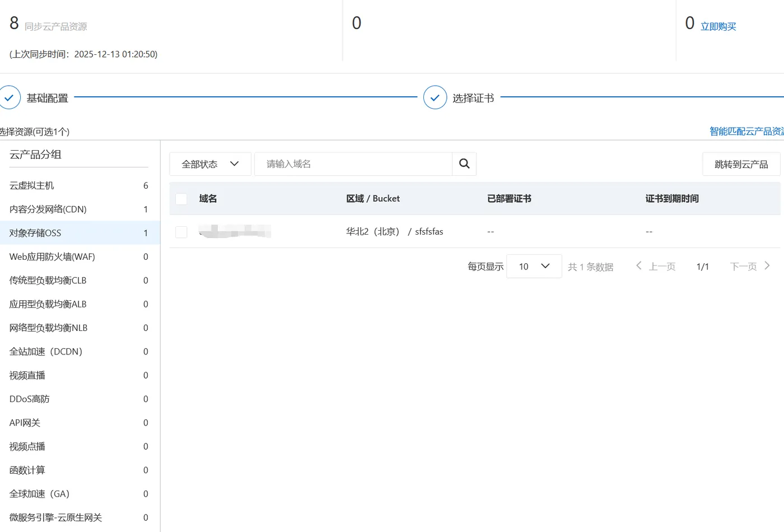
Task: Select 内容分发网络(CDN) product group
Action: pyautogui.click(x=79, y=209)
